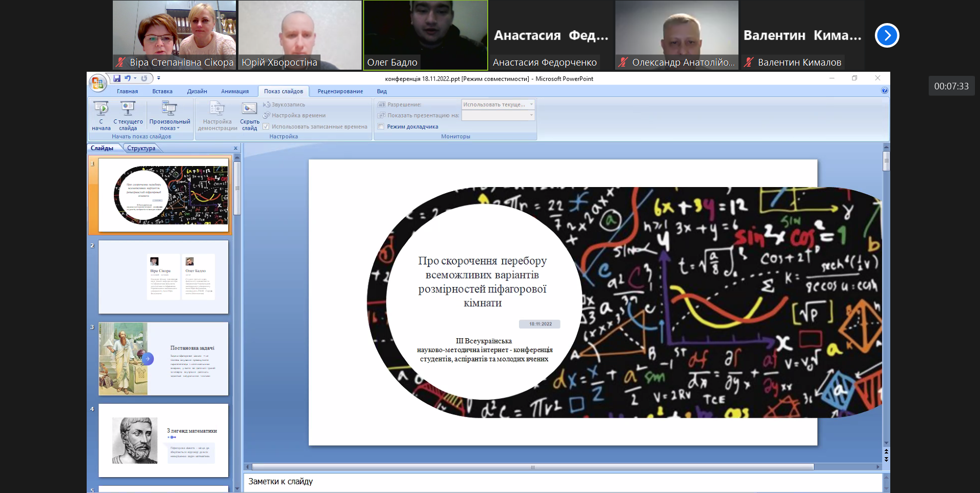Screen dimensions: 980x493
Task: Click the slide title text about піфагорової кімнати
Action: [x=483, y=281]
